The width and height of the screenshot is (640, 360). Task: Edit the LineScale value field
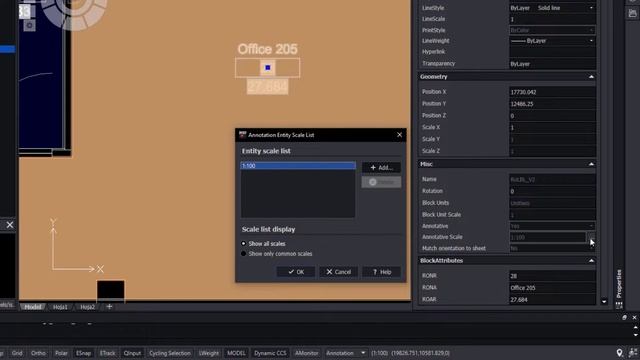[552, 19]
